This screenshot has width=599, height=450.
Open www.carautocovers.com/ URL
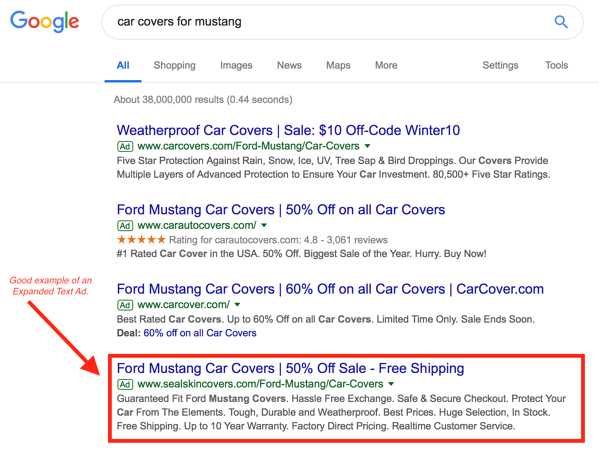click(x=197, y=225)
